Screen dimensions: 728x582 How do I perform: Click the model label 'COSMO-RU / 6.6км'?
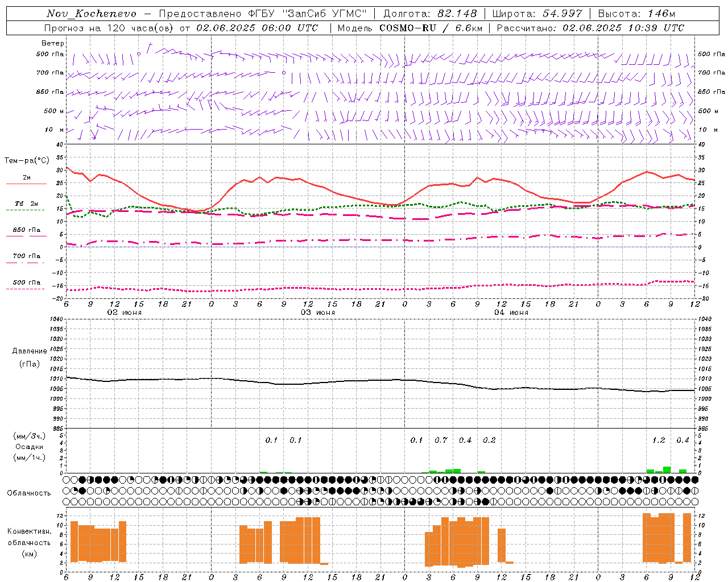pos(431,28)
